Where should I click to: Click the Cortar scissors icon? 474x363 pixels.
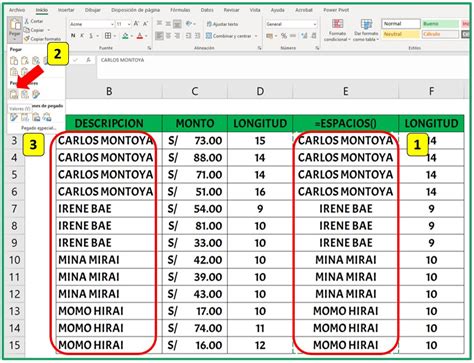pyautogui.click(x=27, y=21)
